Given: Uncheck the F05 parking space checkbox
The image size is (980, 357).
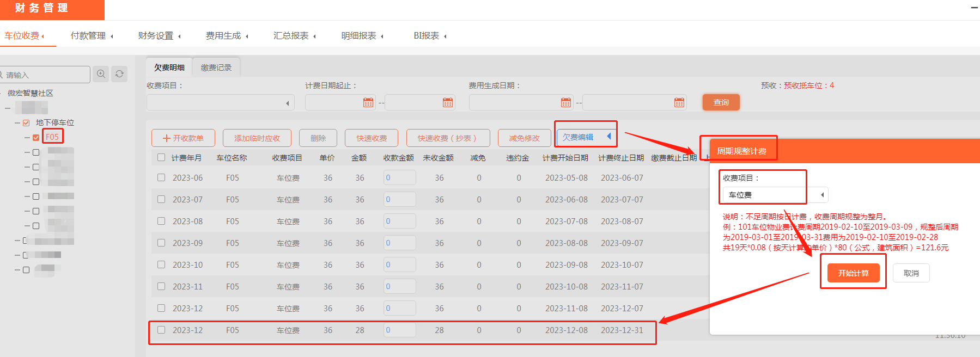Looking at the screenshot, I should pyautogui.click(x=36, y=138).
